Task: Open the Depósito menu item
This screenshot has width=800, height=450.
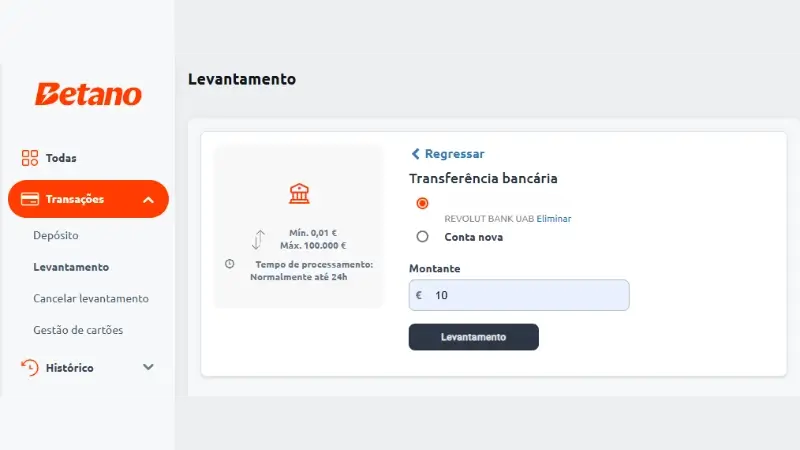Action: pos(55,235)
